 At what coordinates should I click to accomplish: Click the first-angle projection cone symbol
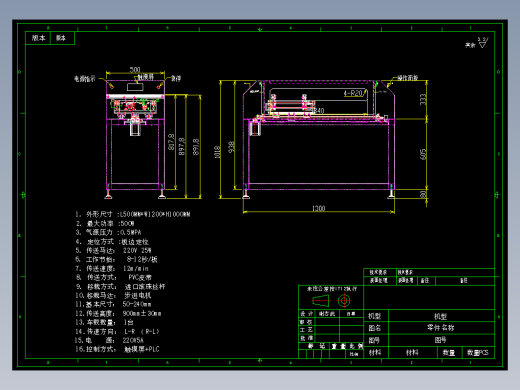click(321, 301)
